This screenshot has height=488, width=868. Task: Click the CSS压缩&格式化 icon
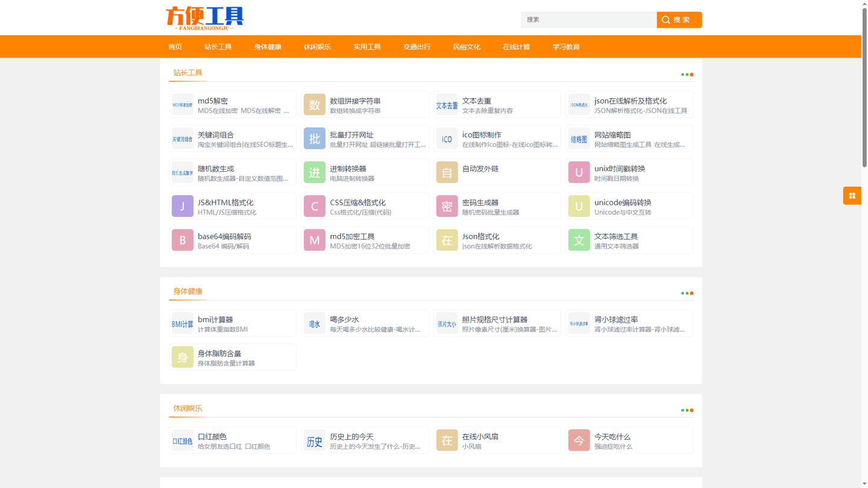(315, 206)
